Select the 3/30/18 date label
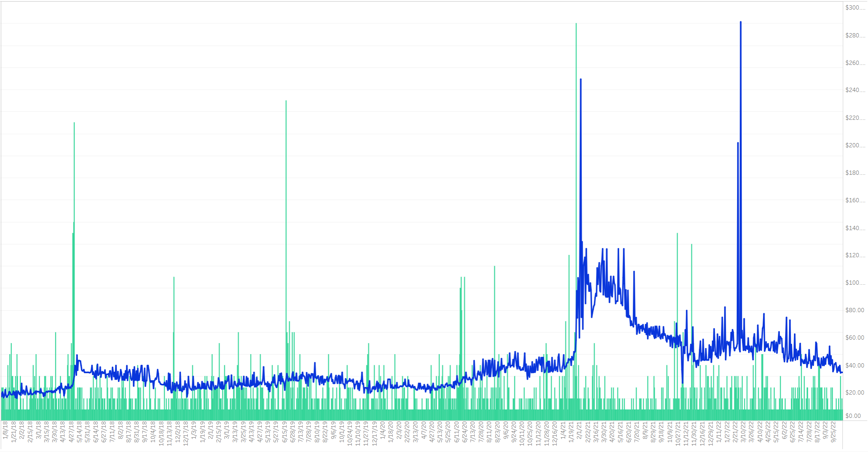 (x=55, y=432)
